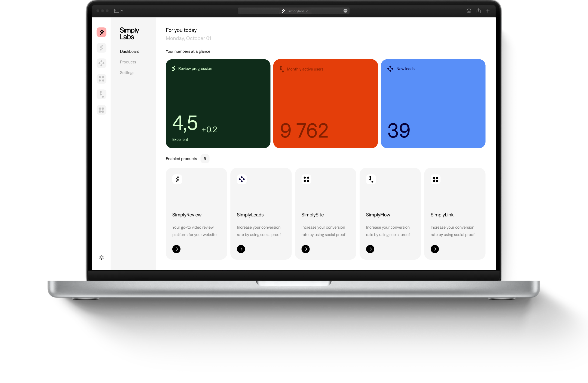Open SimplyFlow using its arrow button

(x=370, y=249)
